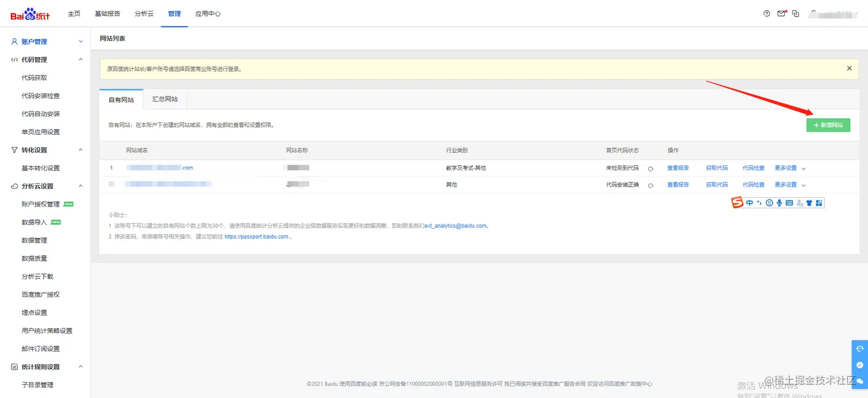Open 埋点设置 in the sidebar
The image size is (868, 398).
[x=34, y=313]
